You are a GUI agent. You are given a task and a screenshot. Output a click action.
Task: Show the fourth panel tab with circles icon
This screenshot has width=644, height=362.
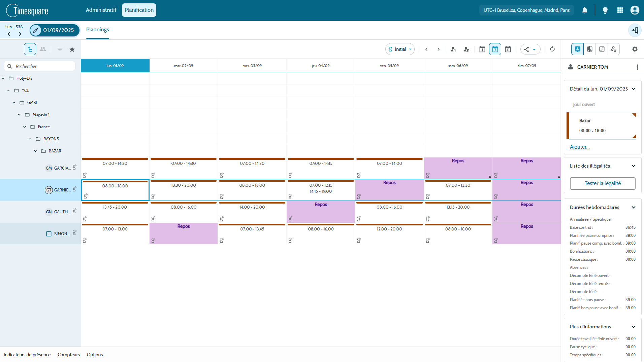point(614,49)
